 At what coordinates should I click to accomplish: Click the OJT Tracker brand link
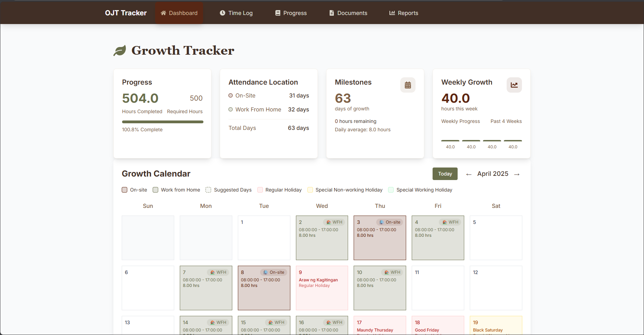[126, 13]
